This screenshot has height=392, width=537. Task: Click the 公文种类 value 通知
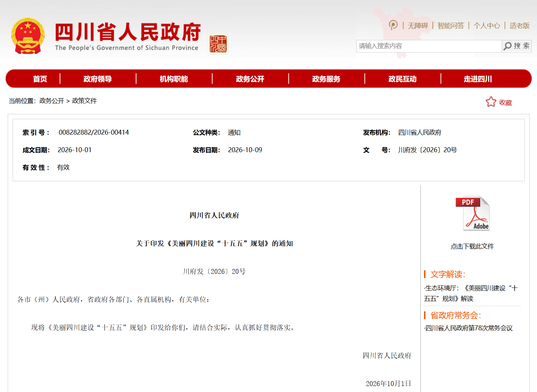point(234,133)
